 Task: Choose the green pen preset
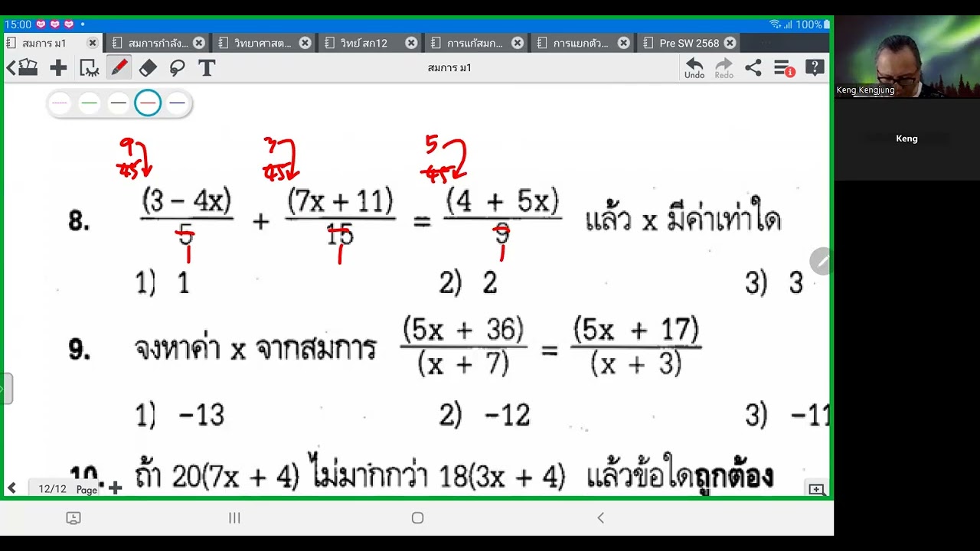pos(90,103)
